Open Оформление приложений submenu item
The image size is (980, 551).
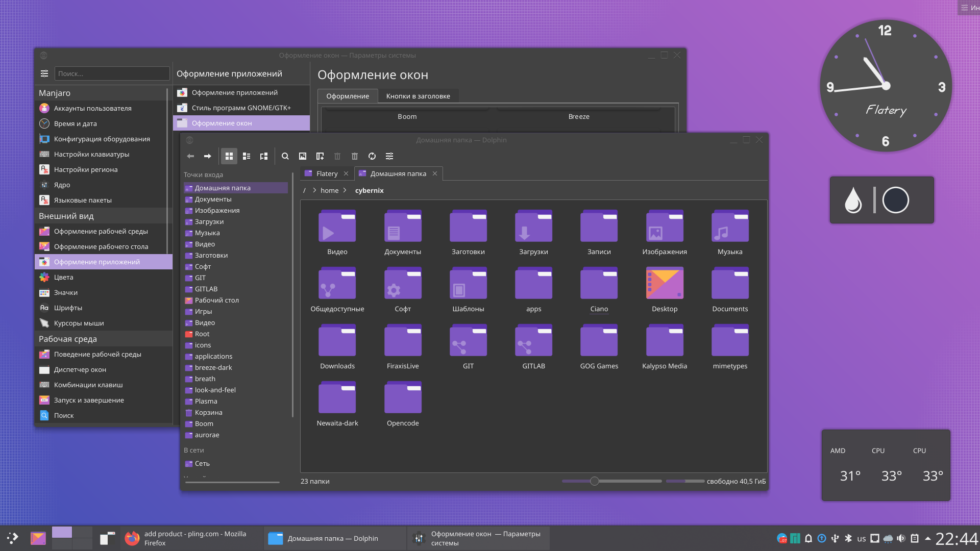(241, 92)
